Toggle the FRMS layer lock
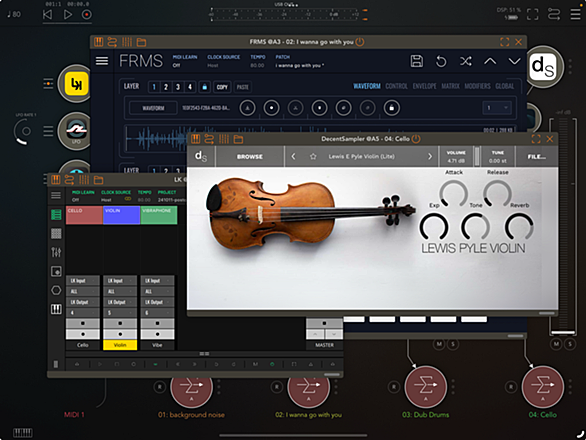Viewport: 586px width, 440px height. tap(204, 87)
